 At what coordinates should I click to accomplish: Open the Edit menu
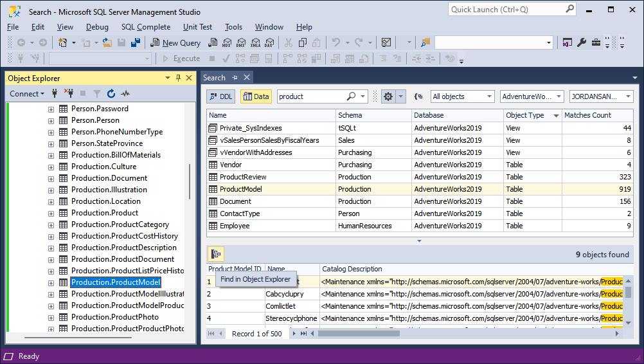click(x=38, y=27)
